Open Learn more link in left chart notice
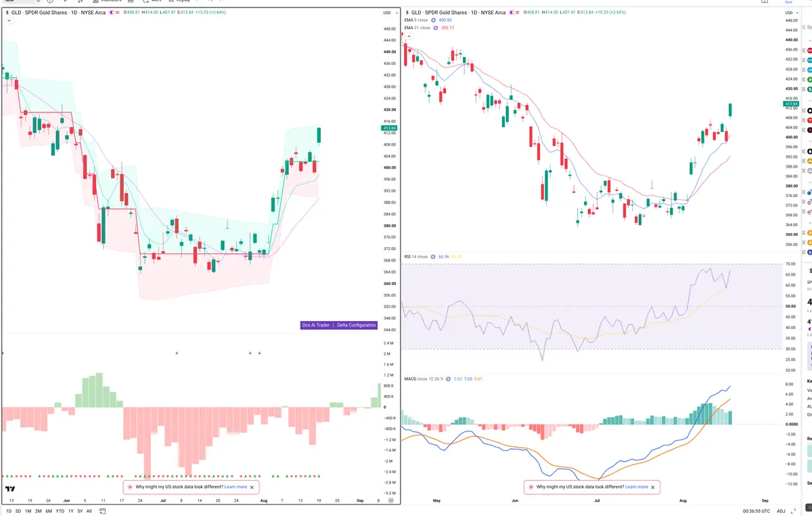 click(x=235, y=487)
